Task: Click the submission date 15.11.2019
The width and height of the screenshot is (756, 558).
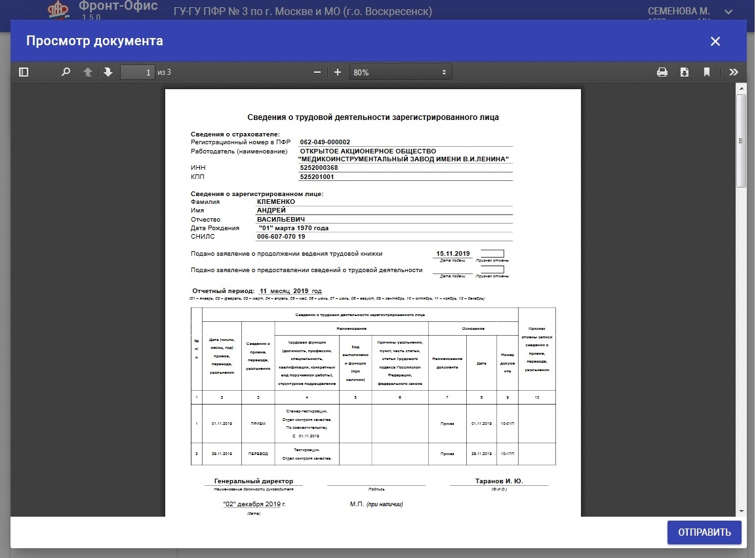Action: [x=452, y=254]
